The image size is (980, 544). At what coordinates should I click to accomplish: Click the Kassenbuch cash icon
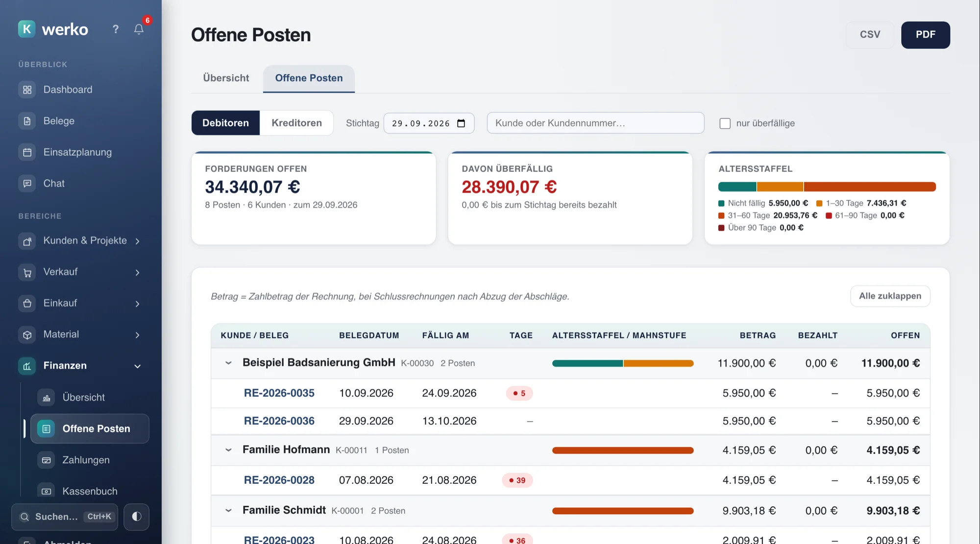46,491
